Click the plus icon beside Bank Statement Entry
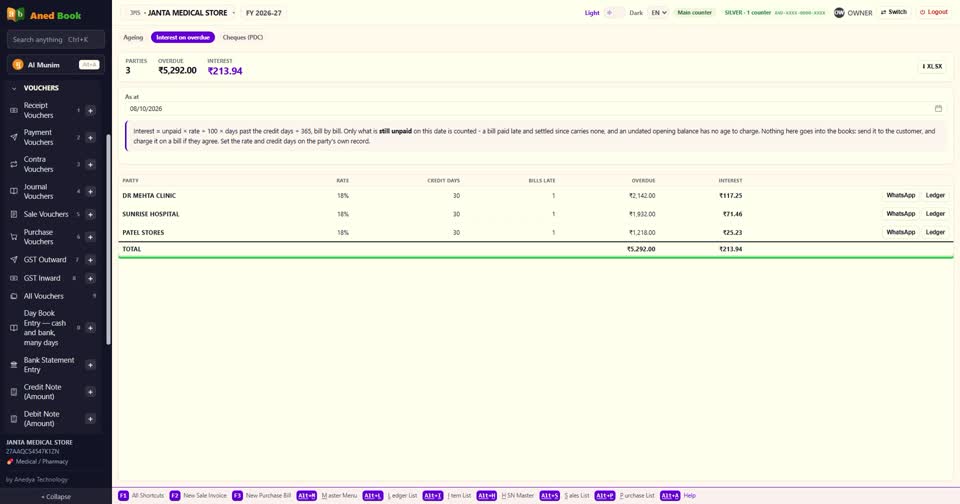The width and height of the screenshot is (960, 504). (x=91, y=365)
